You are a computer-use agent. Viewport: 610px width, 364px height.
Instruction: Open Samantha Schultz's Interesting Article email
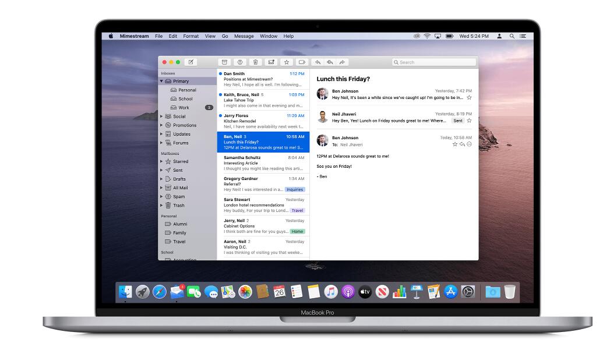point(263,163)
